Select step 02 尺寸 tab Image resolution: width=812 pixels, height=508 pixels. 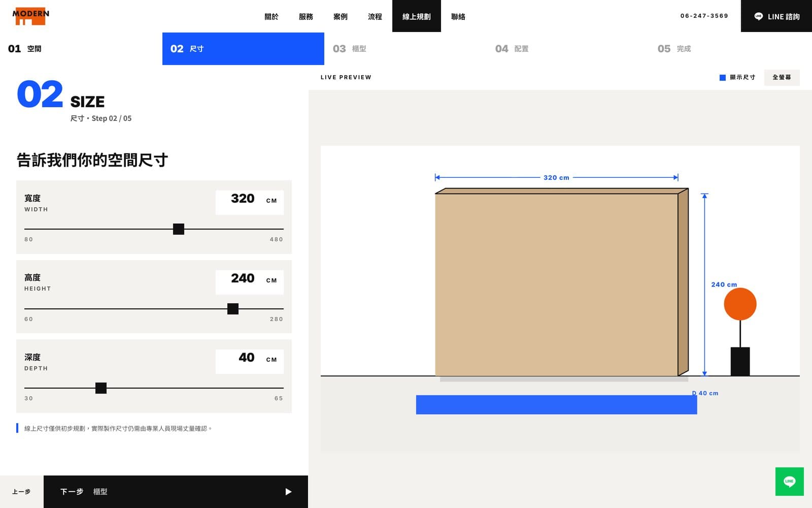click(243, 49)
